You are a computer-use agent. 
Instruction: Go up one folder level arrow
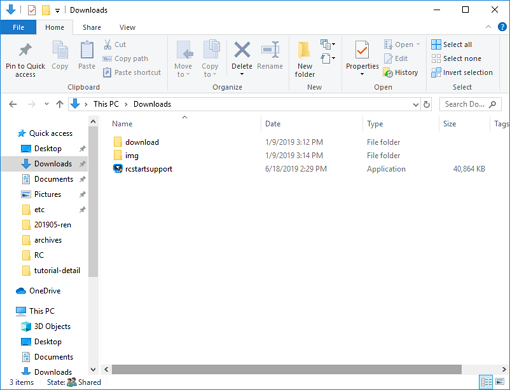(x=60, y=104)
